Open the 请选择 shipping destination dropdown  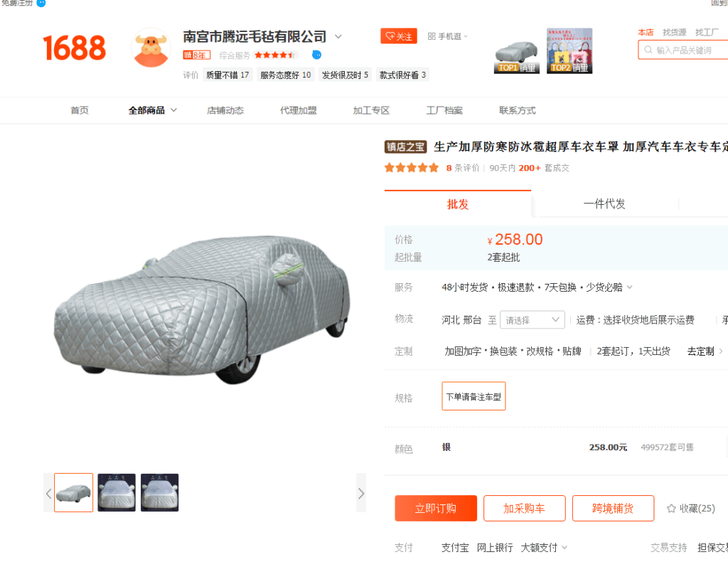[x=532, y=319]
